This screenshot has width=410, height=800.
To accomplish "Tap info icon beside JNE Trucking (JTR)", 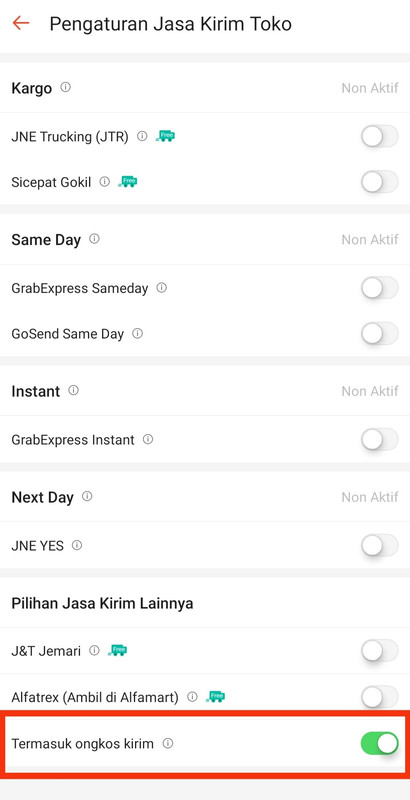I will 142,136.
